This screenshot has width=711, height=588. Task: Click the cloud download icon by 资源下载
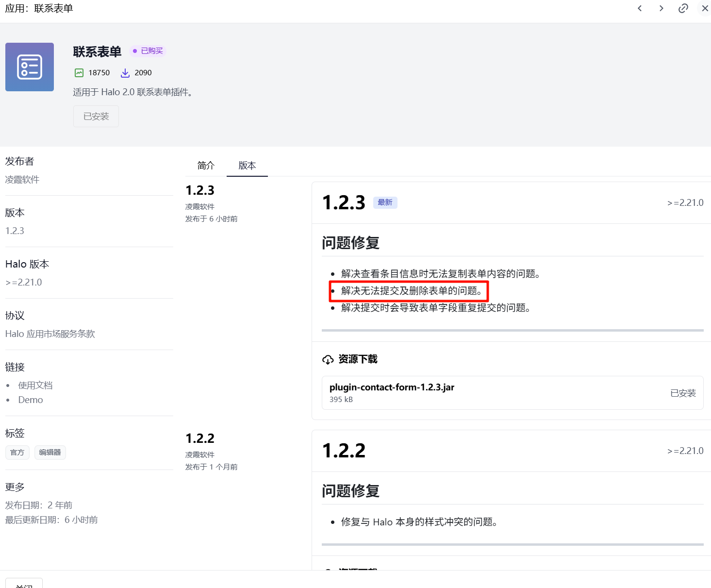(328, 359)
